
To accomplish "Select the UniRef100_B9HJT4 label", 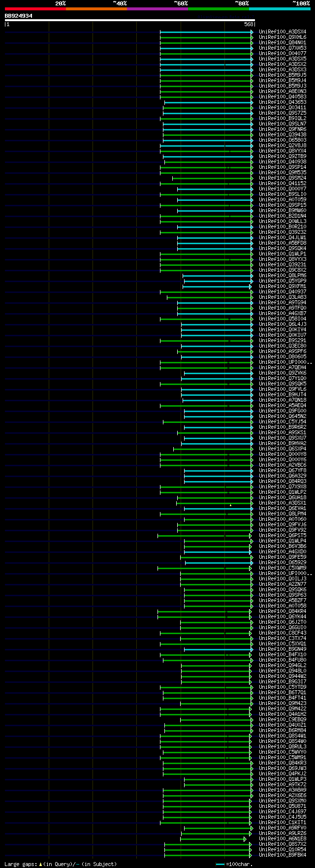I will point(283,395).
